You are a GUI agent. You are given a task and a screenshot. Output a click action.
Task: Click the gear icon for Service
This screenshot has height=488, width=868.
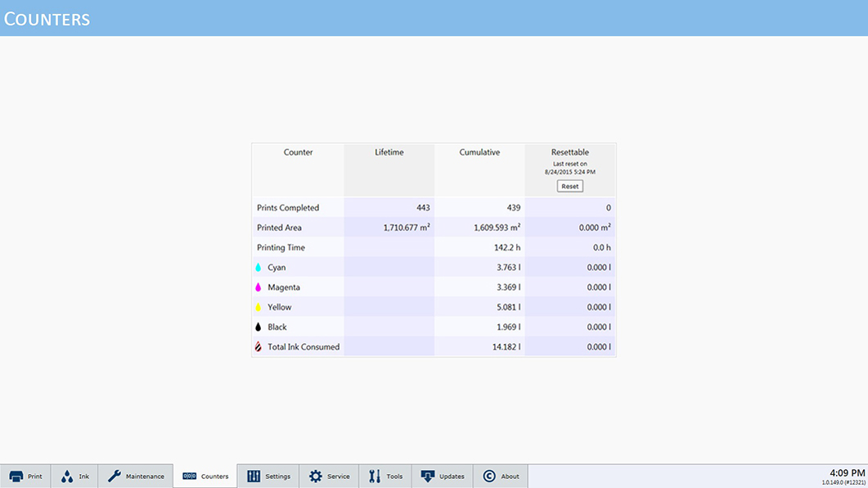click(x=316, y=477)
